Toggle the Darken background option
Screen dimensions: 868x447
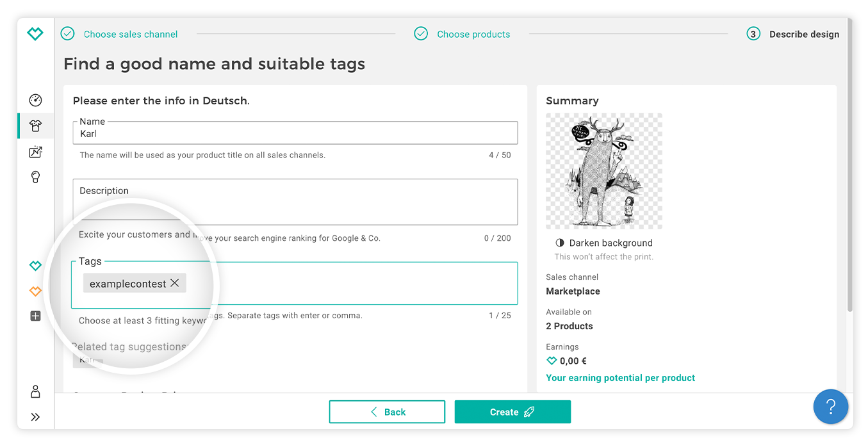point(604,243)
